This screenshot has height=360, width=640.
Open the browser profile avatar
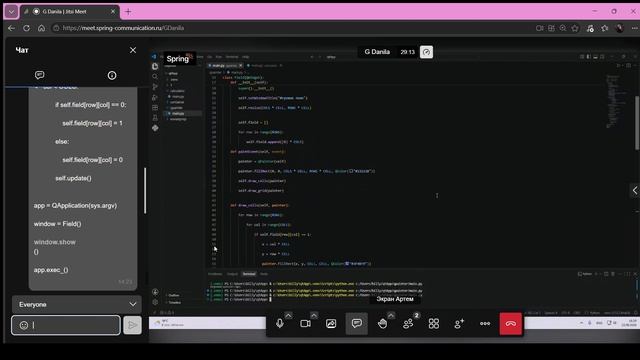click(x=620, y=28)
